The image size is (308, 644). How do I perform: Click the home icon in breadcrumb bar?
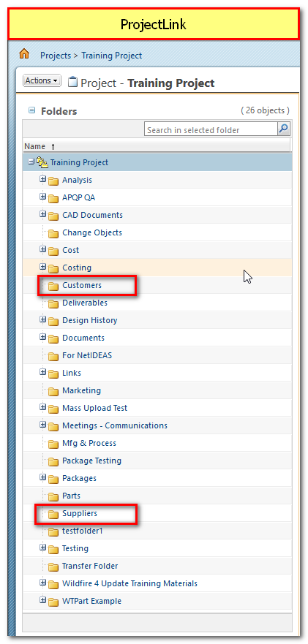24,54
